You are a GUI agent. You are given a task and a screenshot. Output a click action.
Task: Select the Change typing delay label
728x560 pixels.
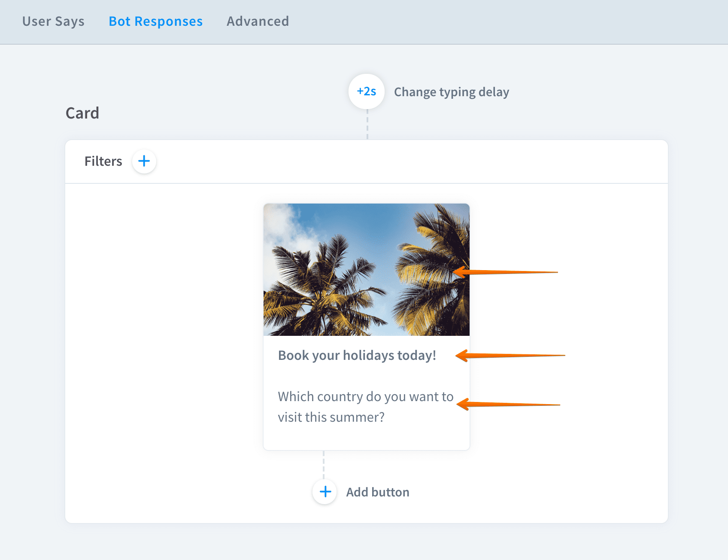tap(451, 92)
